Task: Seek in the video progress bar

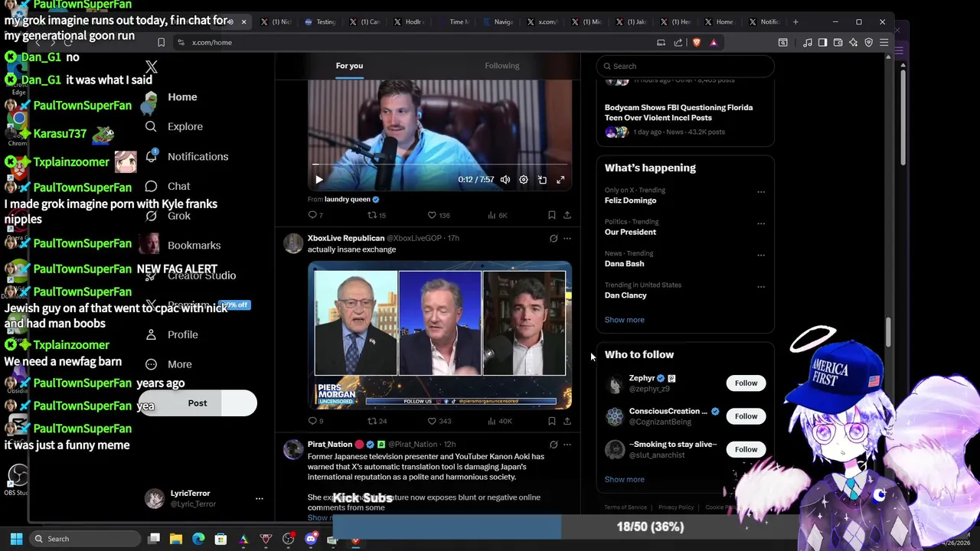Action: click(439, 165)
